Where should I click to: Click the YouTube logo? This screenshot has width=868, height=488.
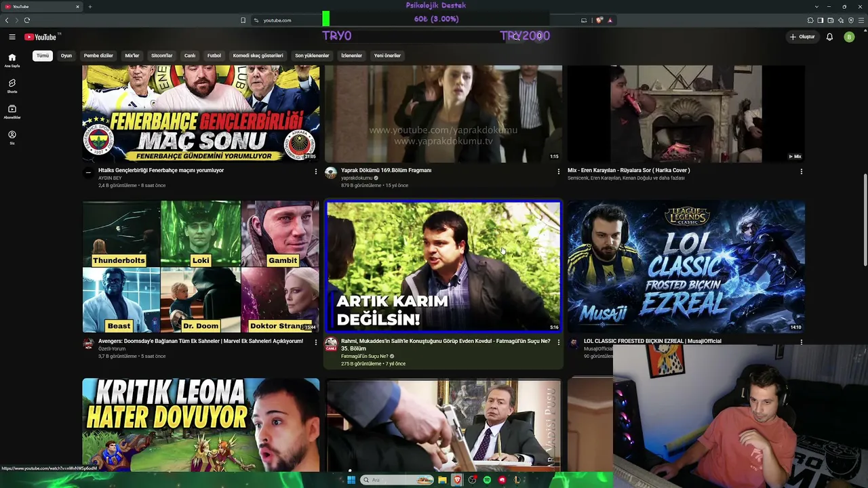41,37
